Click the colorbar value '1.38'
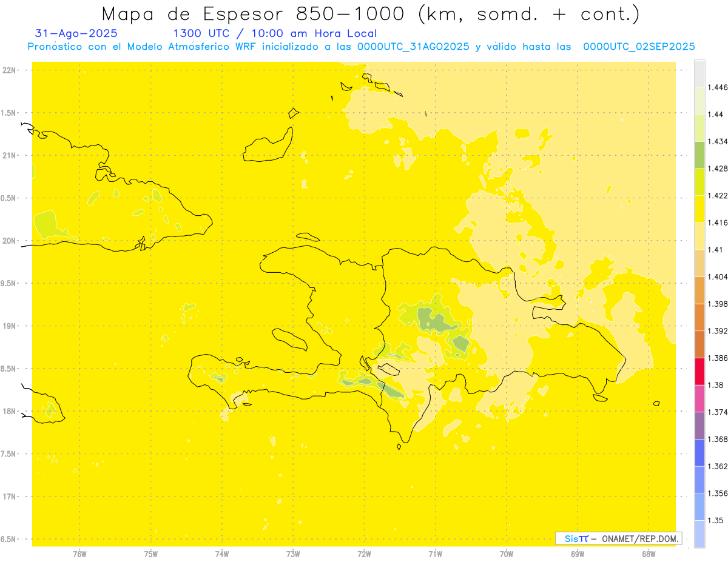 716,385
